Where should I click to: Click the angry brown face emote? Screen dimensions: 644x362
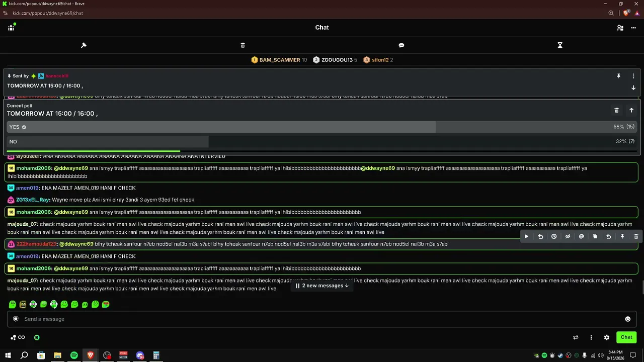[x=23, y=304]
